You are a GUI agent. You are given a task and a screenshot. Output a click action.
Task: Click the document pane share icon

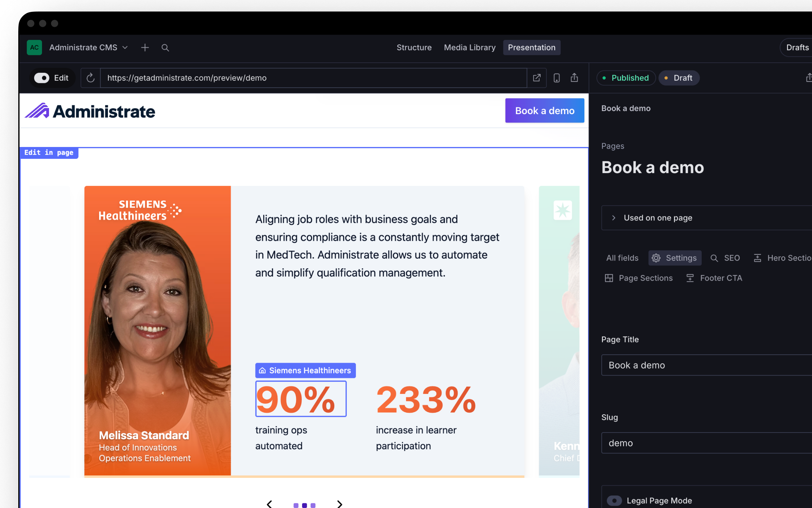[x=808, y=78]
